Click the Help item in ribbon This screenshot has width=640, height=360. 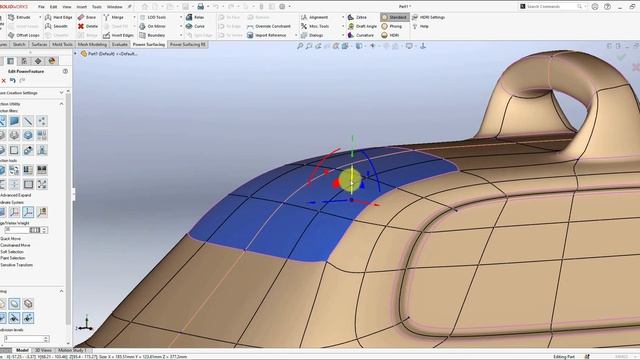[420, 26]
